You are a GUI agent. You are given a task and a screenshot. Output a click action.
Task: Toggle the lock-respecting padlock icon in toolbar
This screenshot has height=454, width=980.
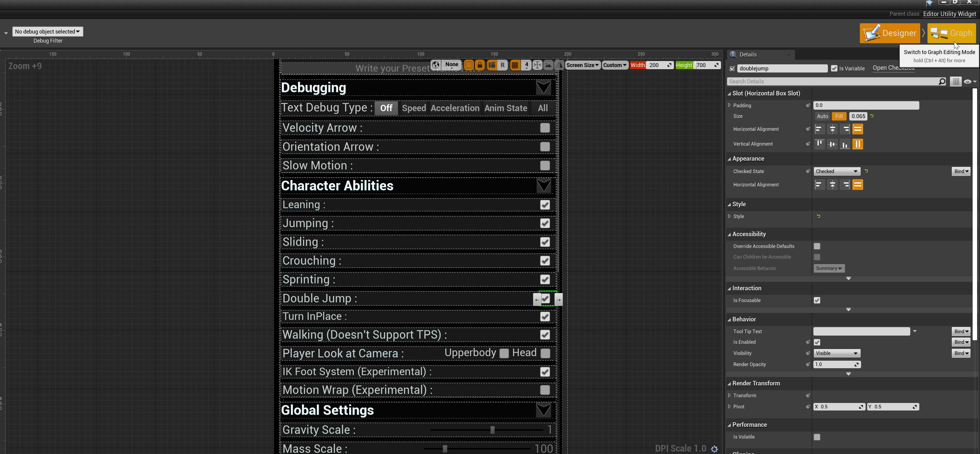[480, 65]
